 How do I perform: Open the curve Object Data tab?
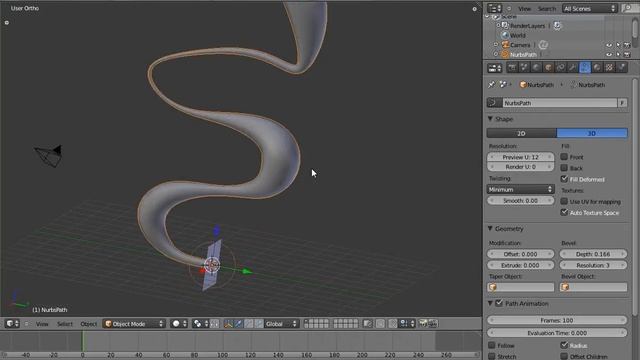pyautogui.click(x=585, y=68)
